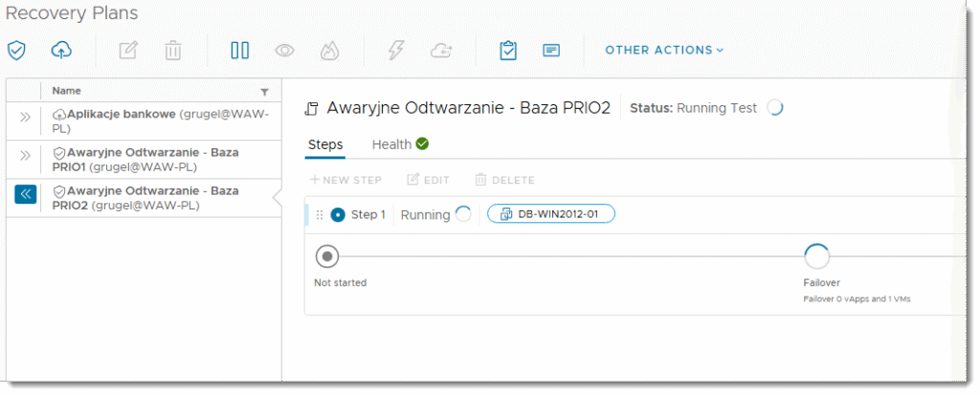Click the trash delete icon in top toolbar
980x395 pixels.
point(172,50)
